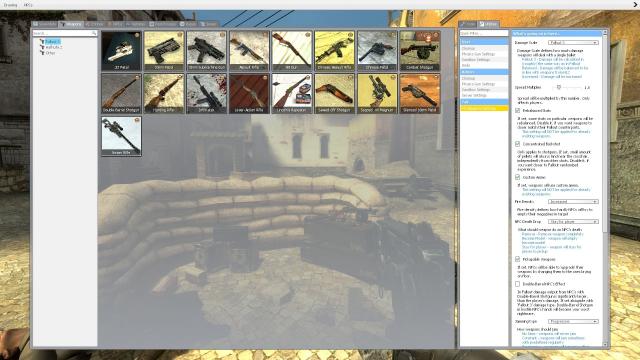Adjust the Spread Multiplier slider knob
The height and width of the screenshot is (360, 640).
point(559,87)
